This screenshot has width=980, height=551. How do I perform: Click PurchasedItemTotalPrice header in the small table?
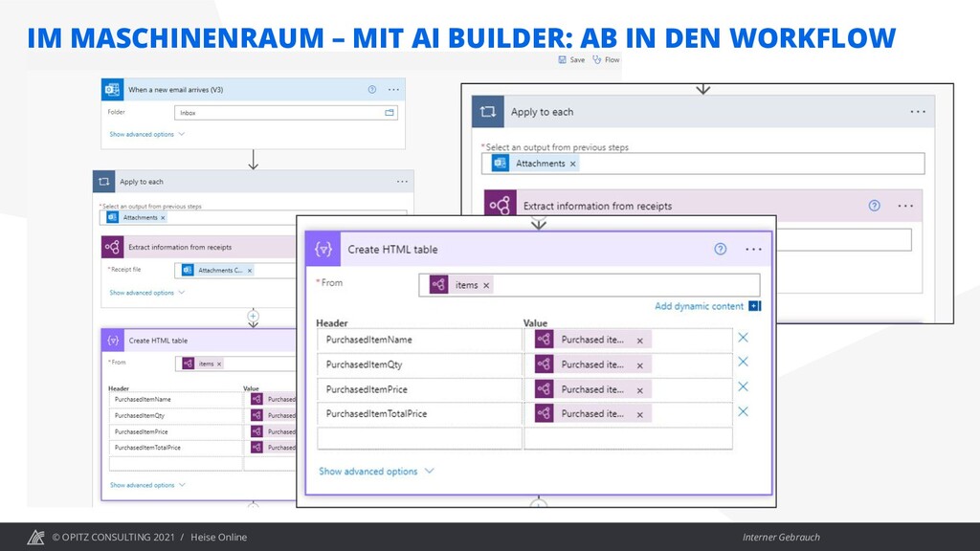click(176, 448)
